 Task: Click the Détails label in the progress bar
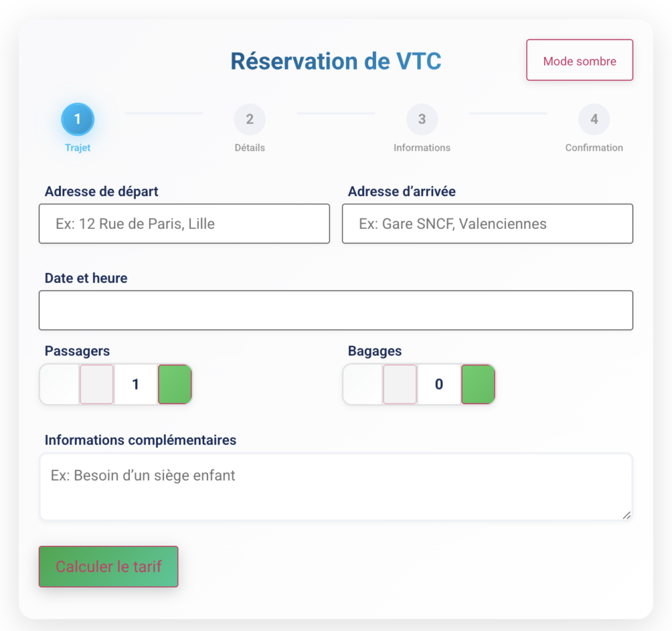(249, 148)
